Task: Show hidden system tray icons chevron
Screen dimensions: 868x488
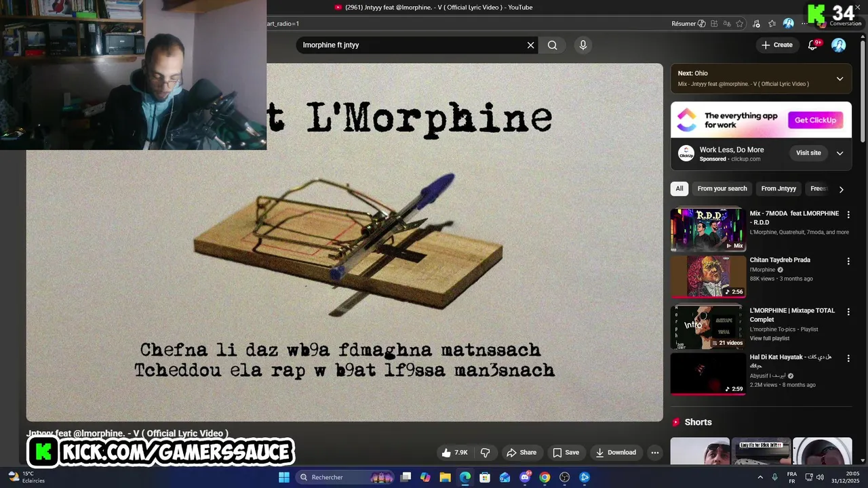Action: [759, 477]
